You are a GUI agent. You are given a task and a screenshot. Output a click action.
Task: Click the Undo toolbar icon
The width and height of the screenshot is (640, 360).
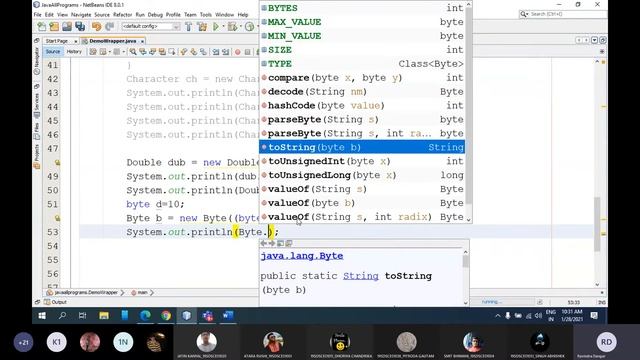click(96, 27)
